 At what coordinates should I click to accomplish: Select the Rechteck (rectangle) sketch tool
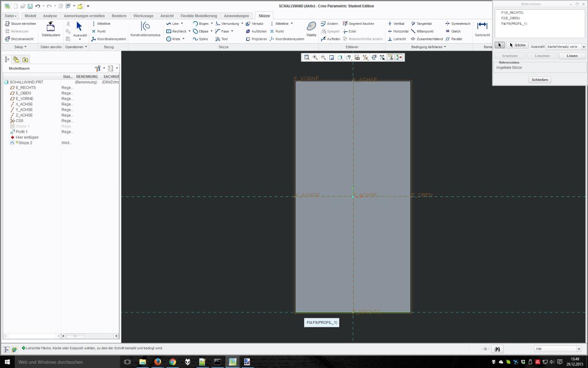pyautogui.click(x=176, y=31)
